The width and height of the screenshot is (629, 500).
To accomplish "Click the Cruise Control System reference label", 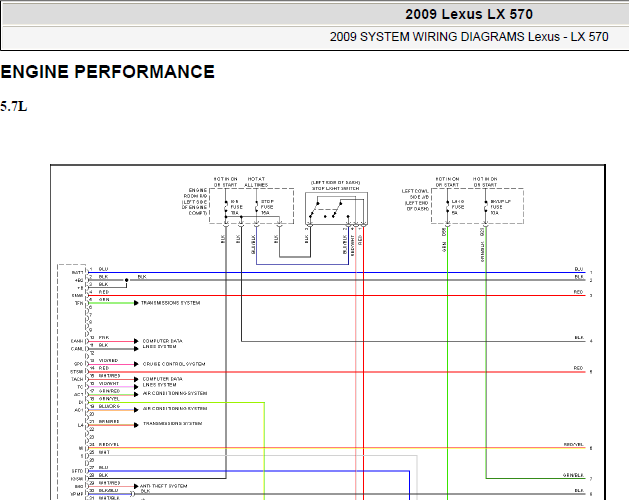I will [x=174, y=364].
